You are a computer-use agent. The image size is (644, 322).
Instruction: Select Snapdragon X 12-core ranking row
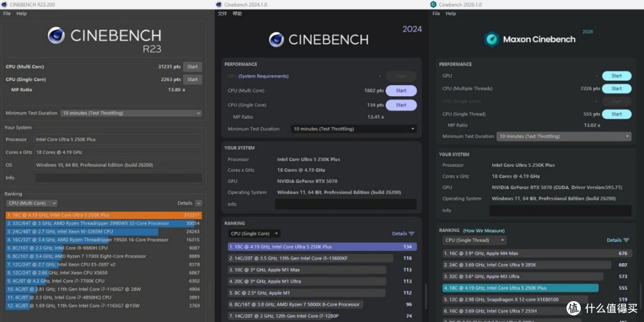coord(537,299)
